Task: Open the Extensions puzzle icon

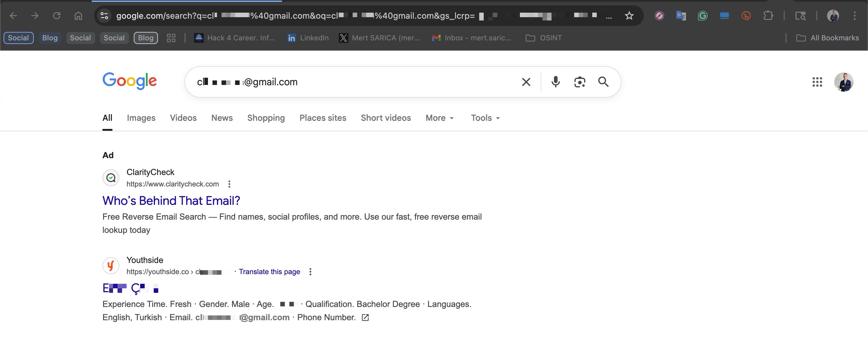Action: tap(768, 15)
